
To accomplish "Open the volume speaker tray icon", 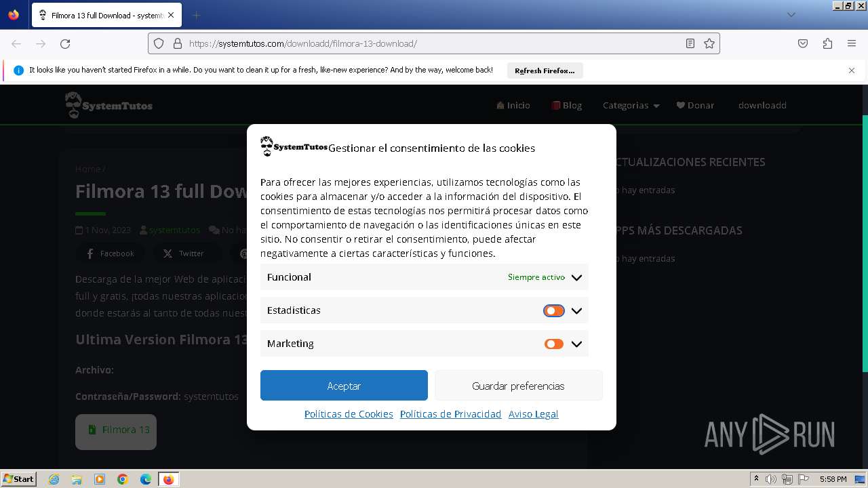I will coord(771,479).
